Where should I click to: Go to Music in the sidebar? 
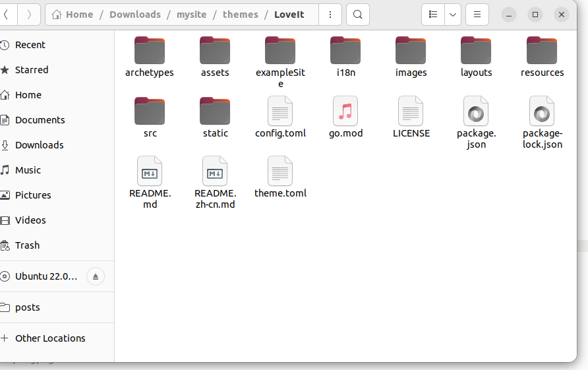[56, 170]
